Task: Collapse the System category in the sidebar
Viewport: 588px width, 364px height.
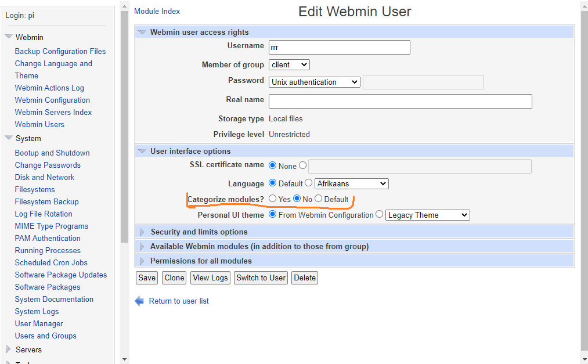Action: [x=8, y=138]
